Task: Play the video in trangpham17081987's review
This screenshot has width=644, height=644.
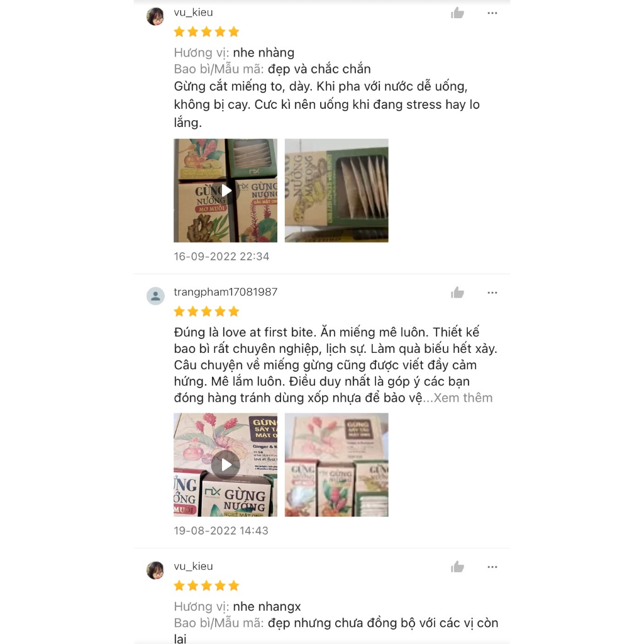Action: 226,465
